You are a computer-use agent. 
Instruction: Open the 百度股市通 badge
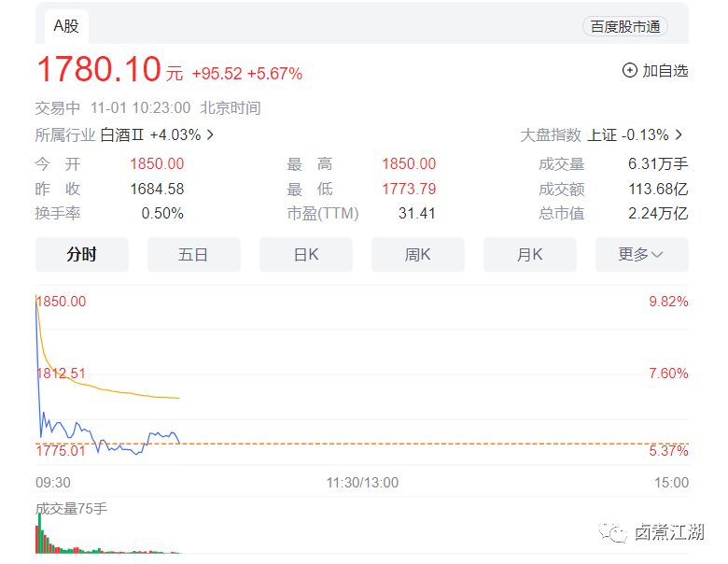[x=625, y=26]
